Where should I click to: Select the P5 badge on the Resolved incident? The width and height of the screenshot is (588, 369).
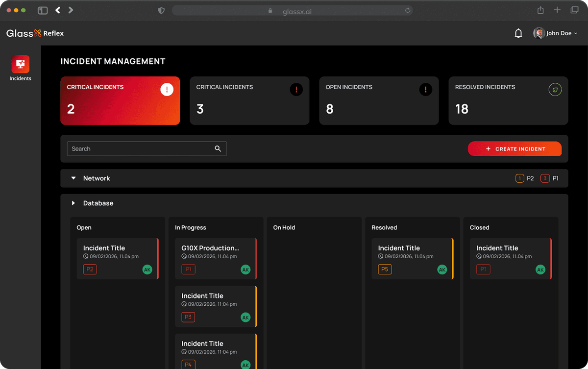coord(384,269)
